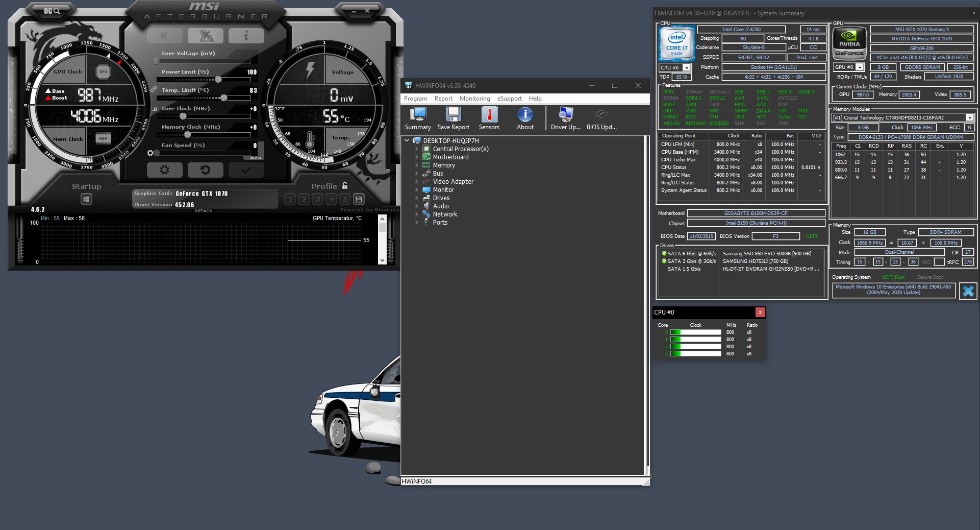The width and height of the screenshot is (980, 530).
Task: Select Drives in the HWiNFO device tree
Action: coord(441,198)
